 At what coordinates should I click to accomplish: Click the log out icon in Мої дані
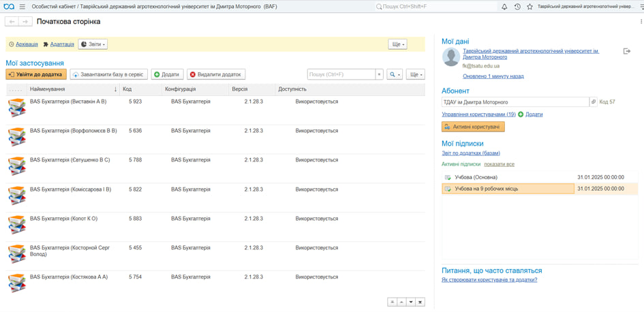(627, 51)
